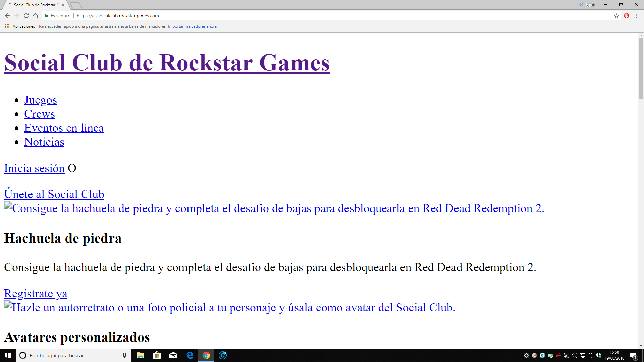Open Mail app from the taskbar
The height and width of the screenshot is (362, 644).
pos(173,355)
